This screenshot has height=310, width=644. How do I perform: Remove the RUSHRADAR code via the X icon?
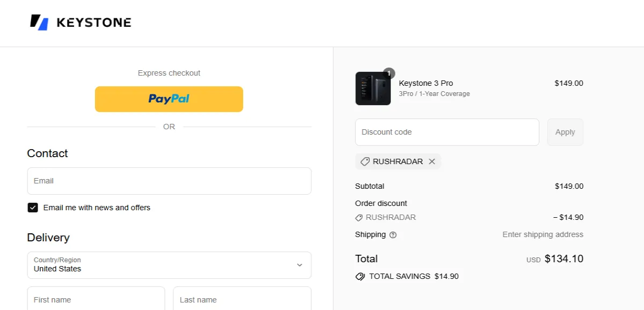pos(432,161)
